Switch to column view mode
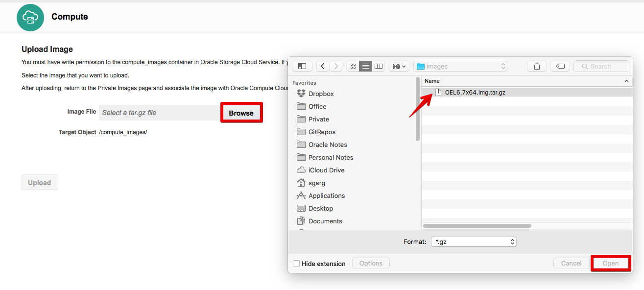Screen dimensions: 644x290 pyautogui.click(x=378, y=66)
